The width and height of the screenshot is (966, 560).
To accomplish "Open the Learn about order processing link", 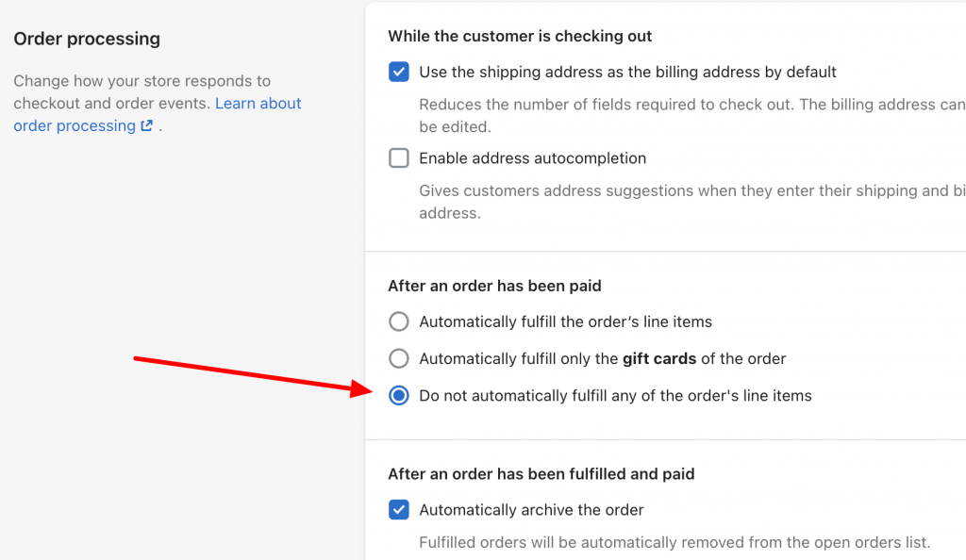I will click(158, 114).
